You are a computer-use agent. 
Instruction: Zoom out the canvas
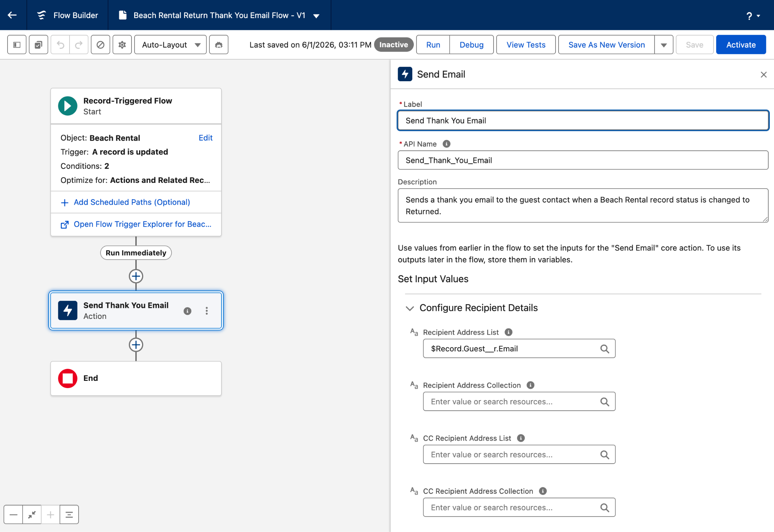coord(13,514)
